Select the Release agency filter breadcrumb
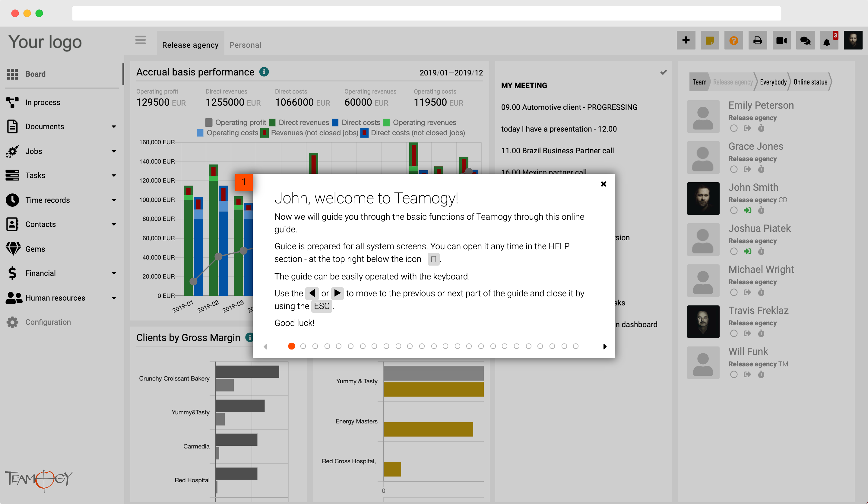Viewport: 868px width, 504px height. pos(733,82)
